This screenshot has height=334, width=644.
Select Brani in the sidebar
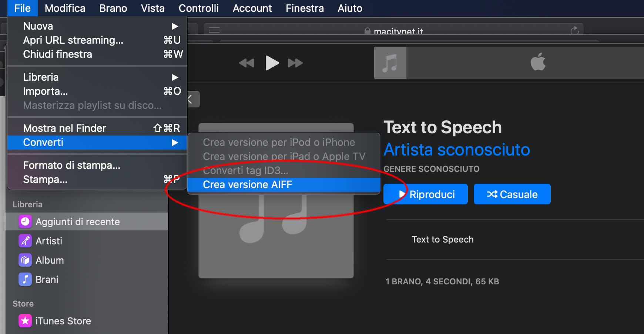(87, 279)
